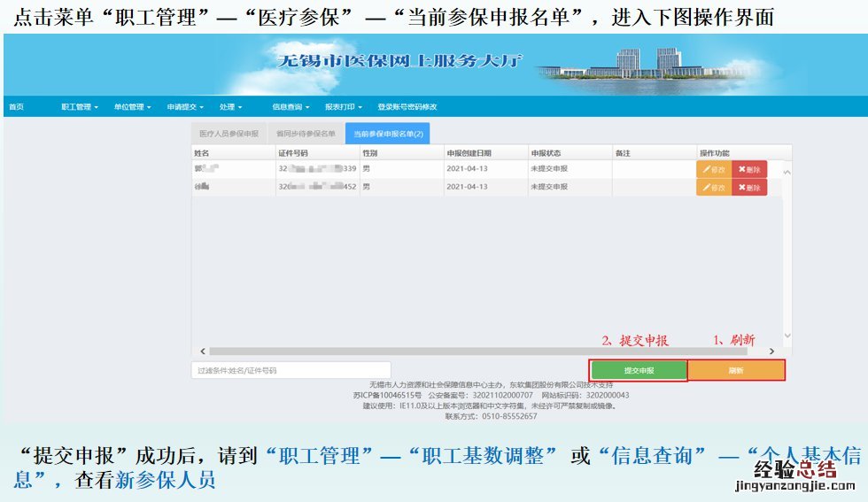Select the 当前参保申报名单(2) tab
The image size is (868, 502).
click(388, 134)
